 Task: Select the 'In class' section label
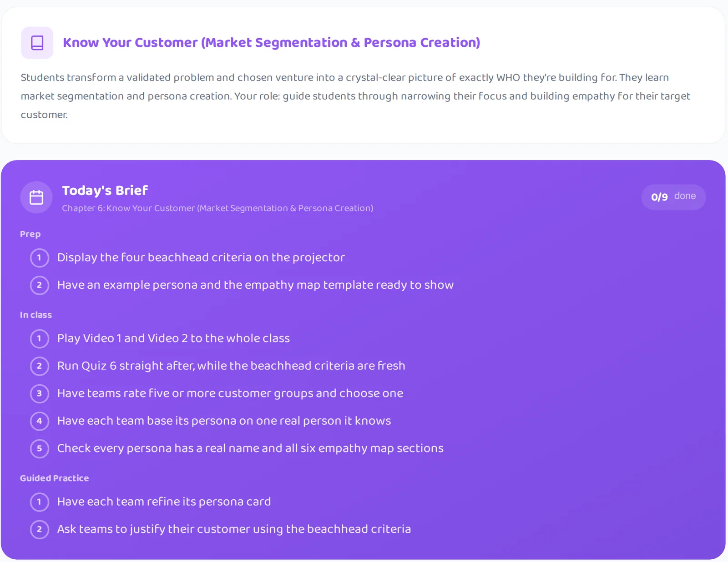(x=36, y=315)
